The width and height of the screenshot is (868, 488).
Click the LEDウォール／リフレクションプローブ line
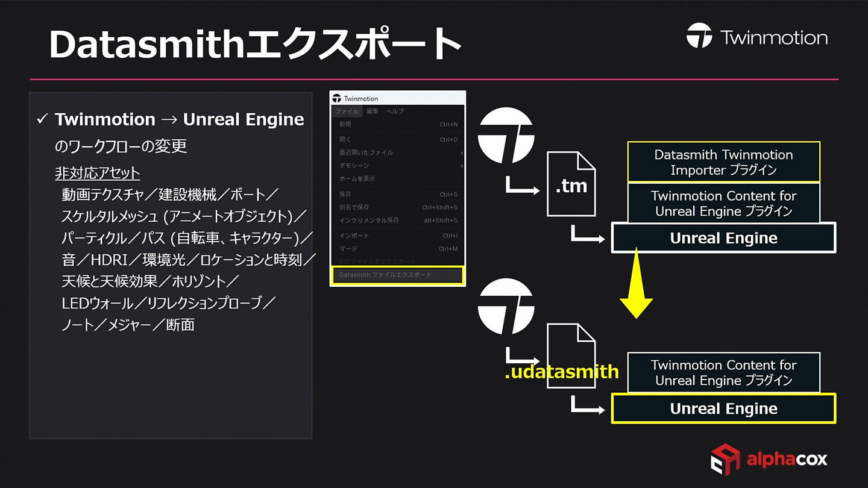point(169,303)
